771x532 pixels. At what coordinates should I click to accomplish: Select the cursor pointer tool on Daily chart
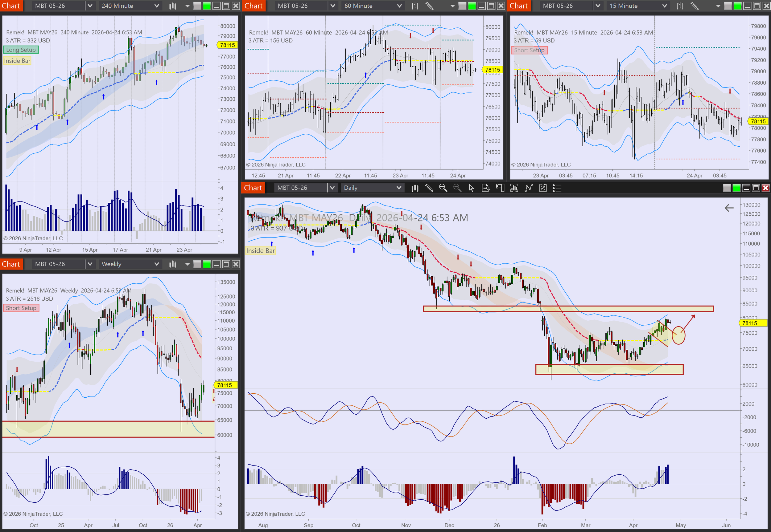(x=471, y=188)
